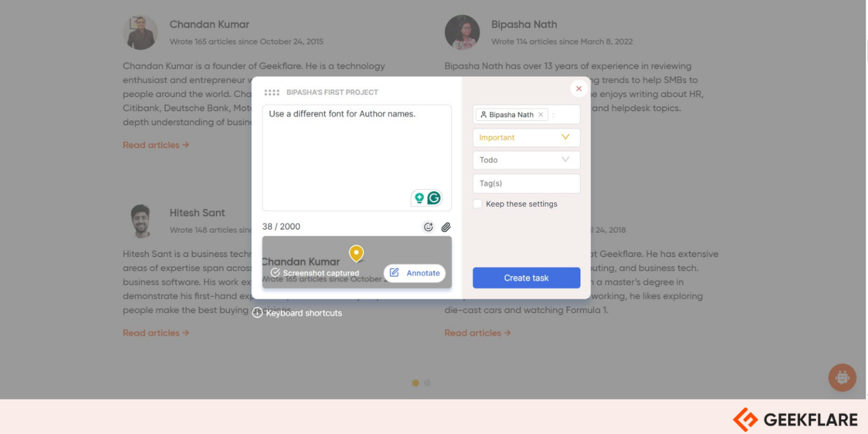Annotate the captured screenshot
The width and height of the screenshot is (868, 434).
[414, 273]
